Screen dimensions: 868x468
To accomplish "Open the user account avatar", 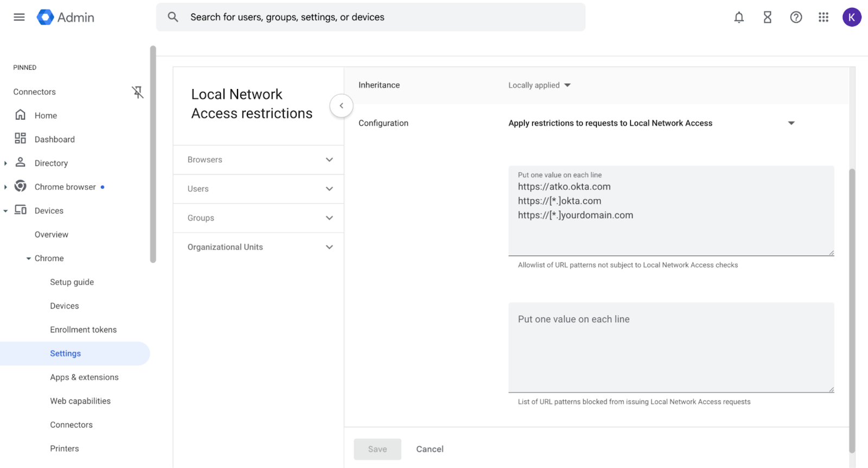I will tap(851, 17).
